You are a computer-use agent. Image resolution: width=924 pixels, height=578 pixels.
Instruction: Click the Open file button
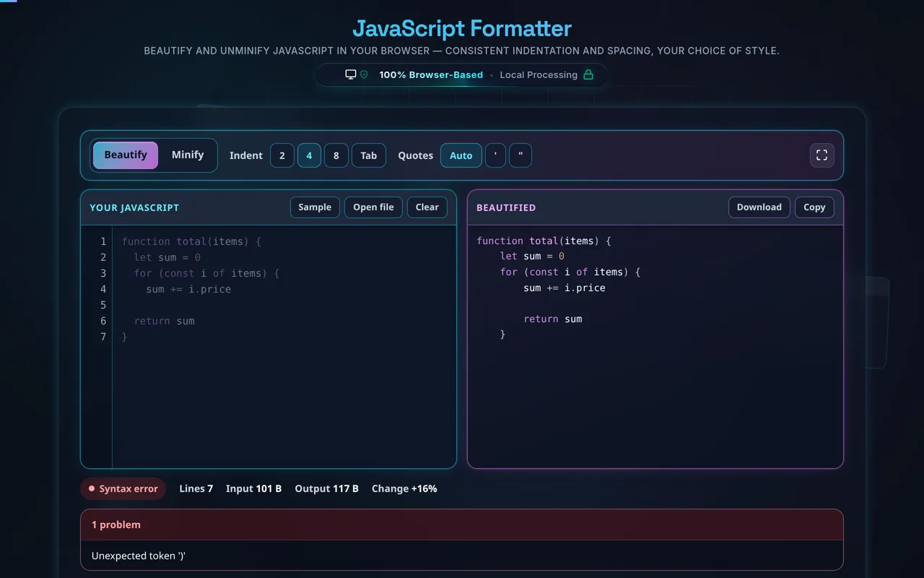[373, 207]
